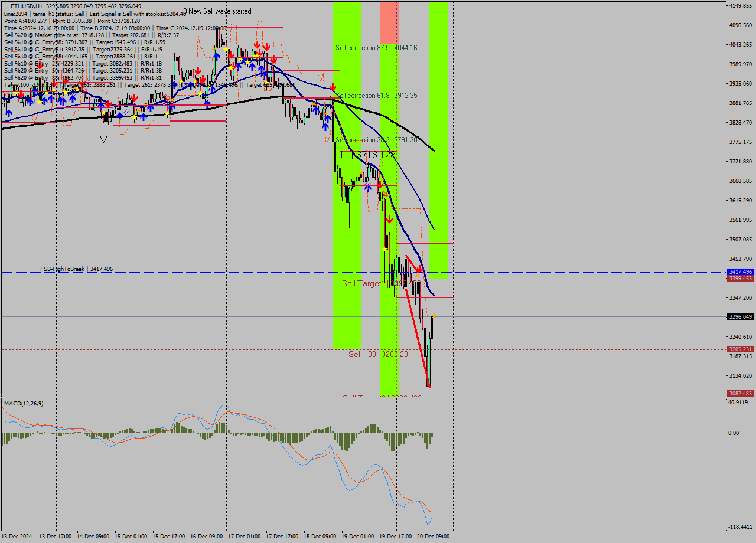Click the MACD scale value -118.4411
The image size is (756, 543).
[741, 527]
